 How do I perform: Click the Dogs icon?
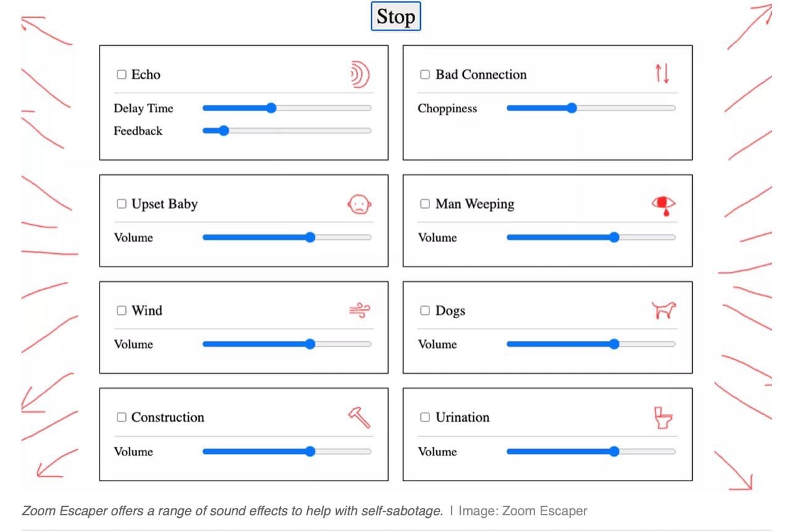(664, 310)
